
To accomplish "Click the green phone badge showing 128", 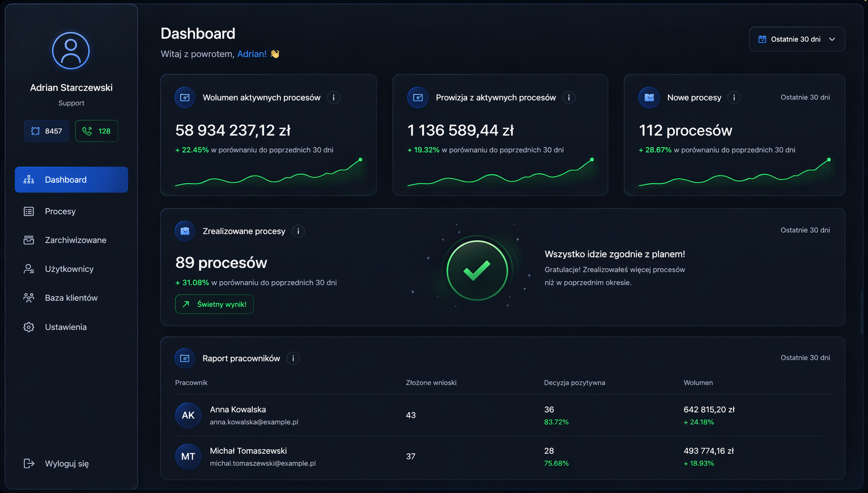I will pos(97,131).
